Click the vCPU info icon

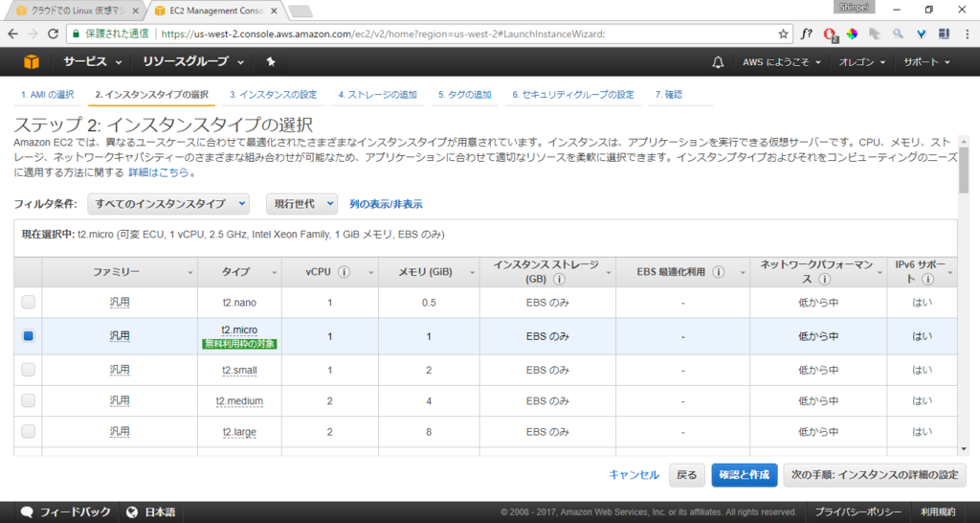[344, 272]
